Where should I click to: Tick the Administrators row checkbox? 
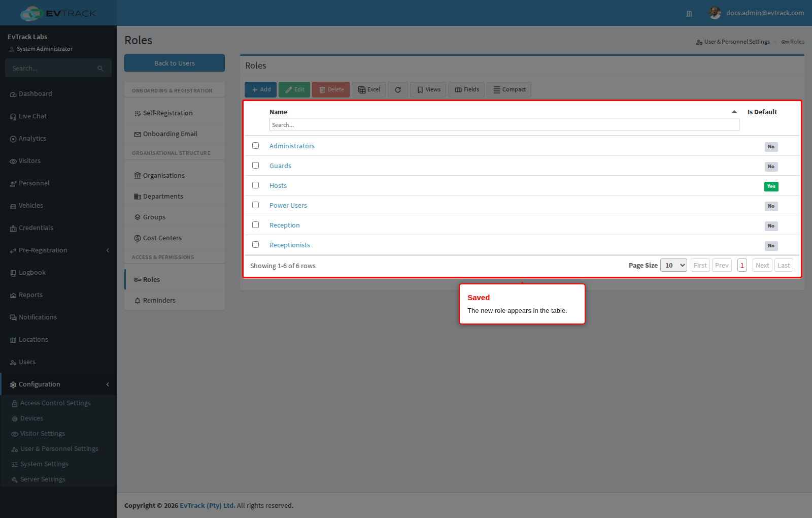pos(256,146)
